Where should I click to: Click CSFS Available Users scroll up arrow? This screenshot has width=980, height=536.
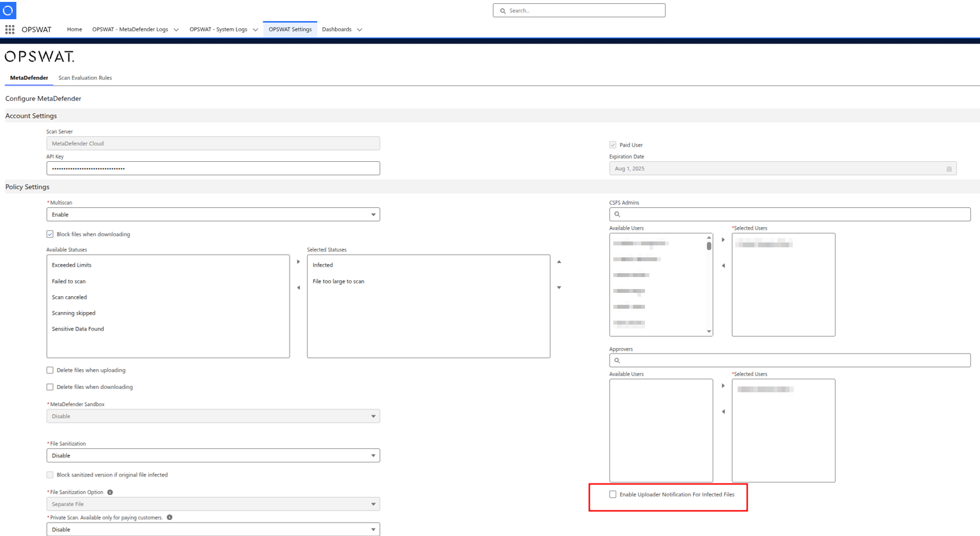709,237
